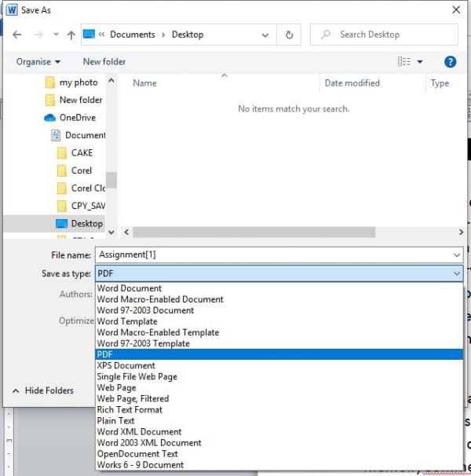Choose Word Template type
This screenshot has height=476, width=471.
[x=279, y=321]
